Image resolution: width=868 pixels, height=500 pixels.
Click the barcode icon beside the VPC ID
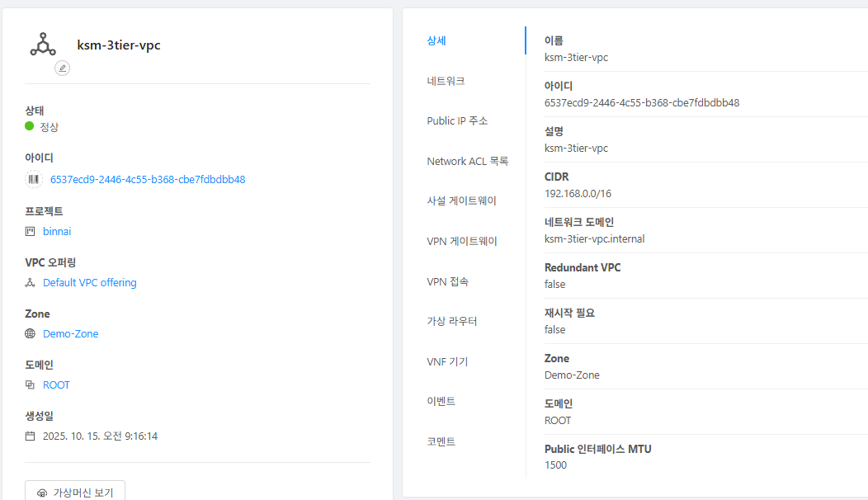click(x=34, y=179)
